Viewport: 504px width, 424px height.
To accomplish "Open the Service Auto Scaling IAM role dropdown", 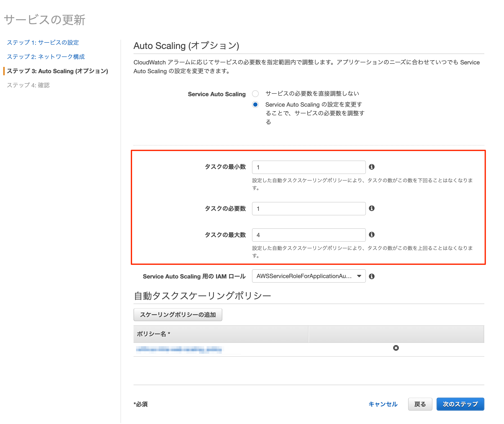I will tap(309, 276).
